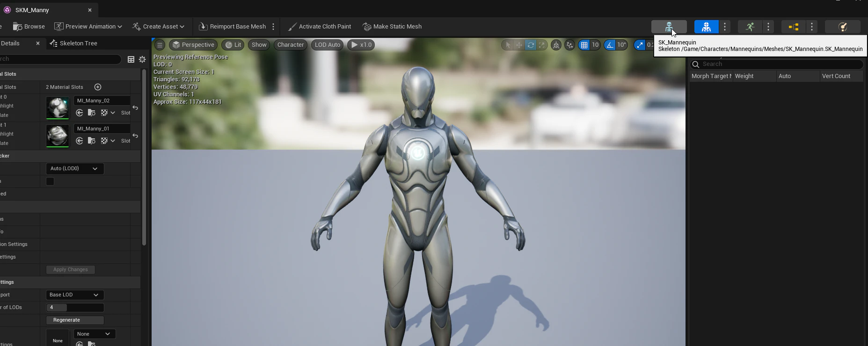
Task: Select the viewport scale tool
Action: point(542,45)
